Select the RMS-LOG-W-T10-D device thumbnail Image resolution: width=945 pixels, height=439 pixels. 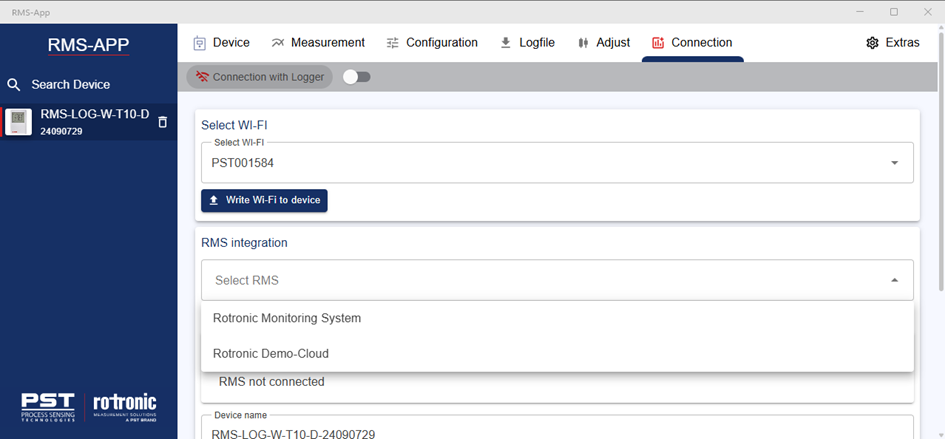click(19, 122)
